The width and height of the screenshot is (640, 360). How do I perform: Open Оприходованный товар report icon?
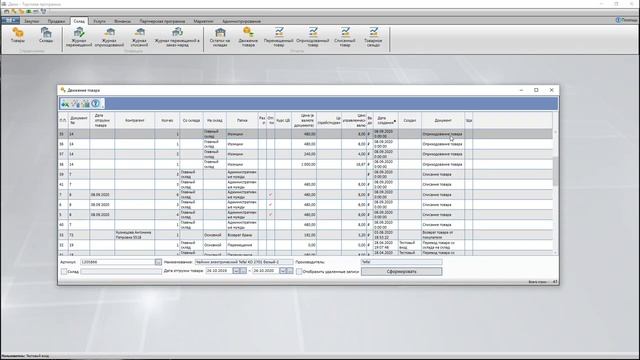[313, 37]
